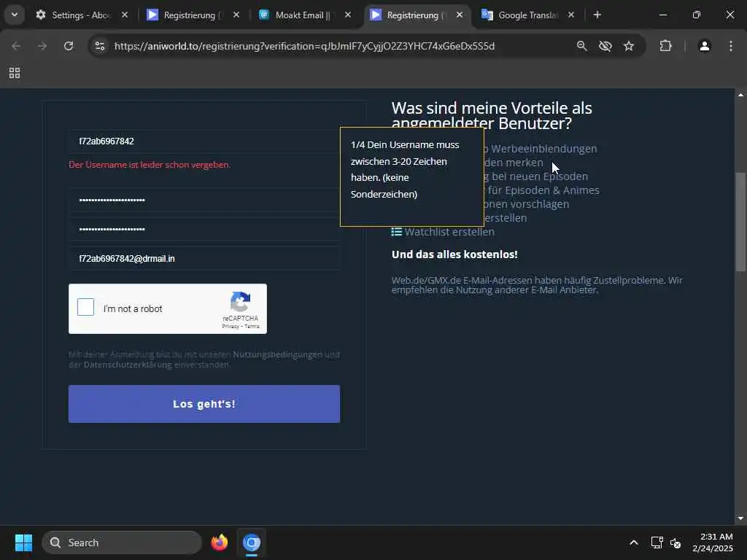Close the Moakt Email tab
This screenshot has width=747, height=560.
click(x=348, y=15)
